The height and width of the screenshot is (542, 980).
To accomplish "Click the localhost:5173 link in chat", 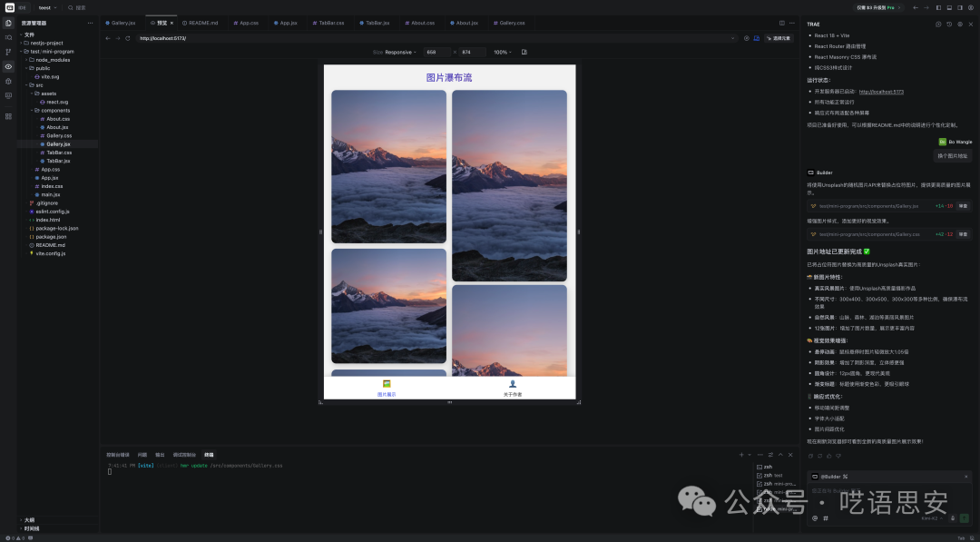I will click(x=881, y=92).
